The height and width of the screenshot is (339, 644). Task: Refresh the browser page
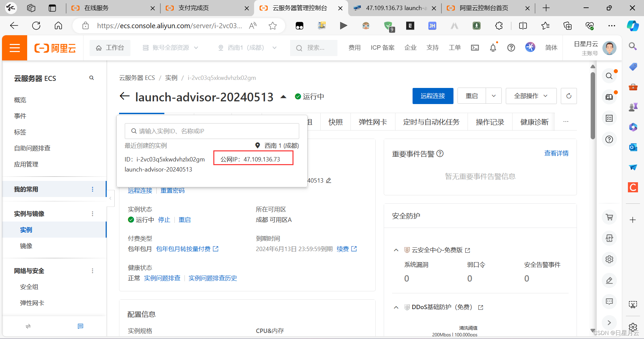coord(36,26)
